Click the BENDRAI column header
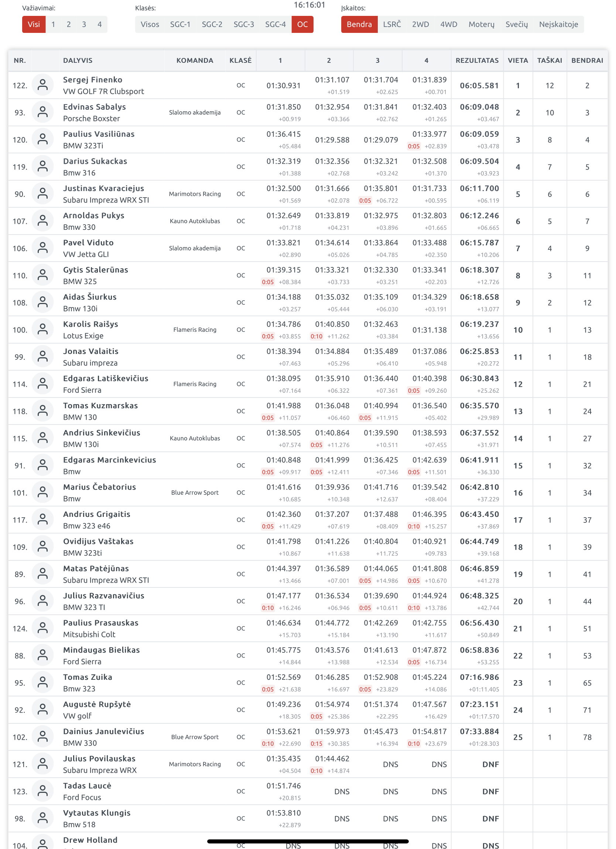Screen dimensions: 616x849 pyautogui.click(x=587, y=60)
